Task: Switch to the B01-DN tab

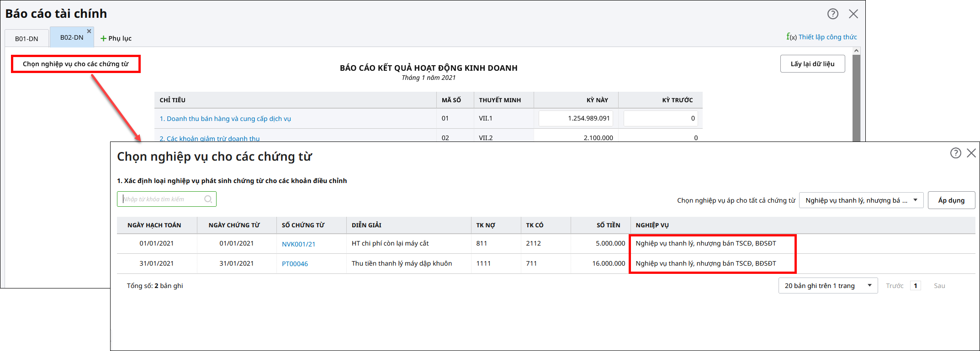Action: click(26, 39)
